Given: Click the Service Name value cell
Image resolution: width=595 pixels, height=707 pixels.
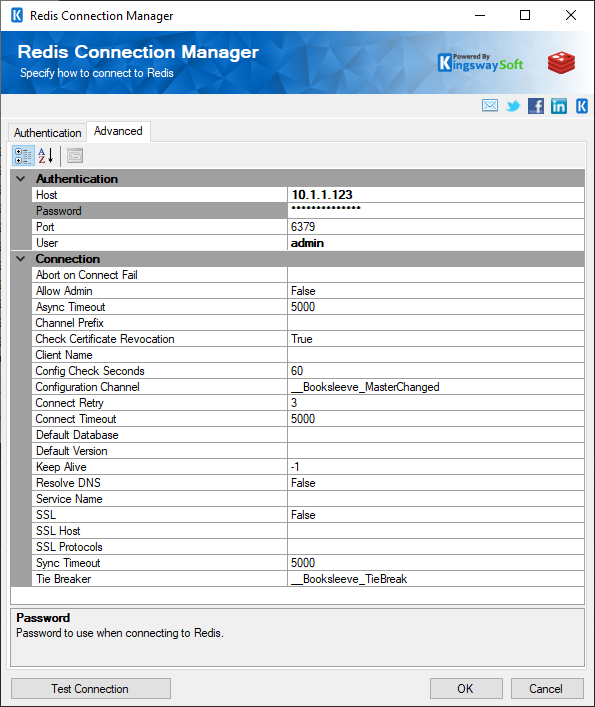Looking at the screenshot, I should [x=436, y=499].
